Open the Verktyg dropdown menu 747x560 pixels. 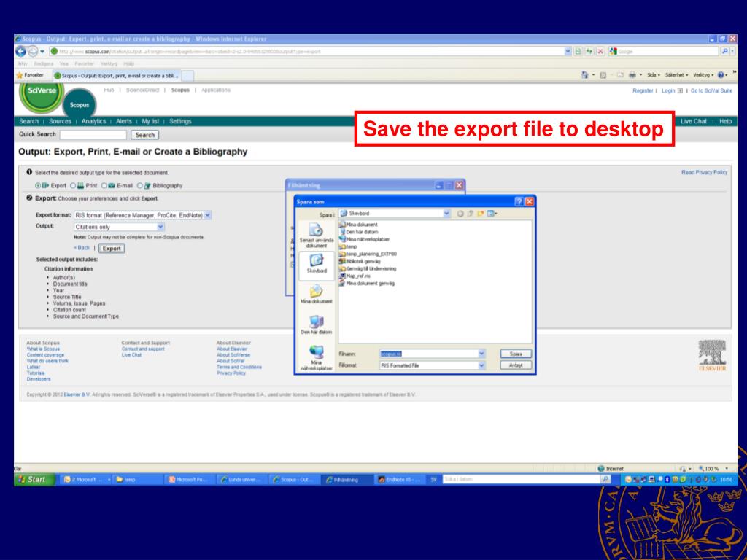point(703,75)
